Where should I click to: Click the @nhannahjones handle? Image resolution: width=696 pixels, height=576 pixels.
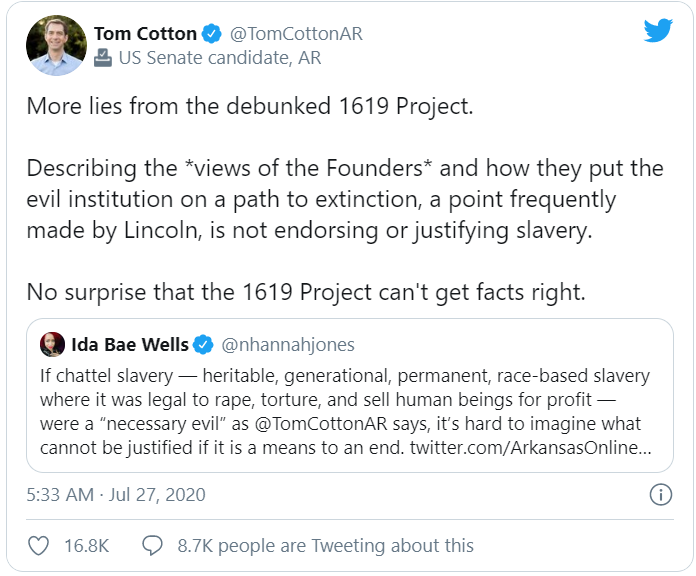[x=288, y=345]
